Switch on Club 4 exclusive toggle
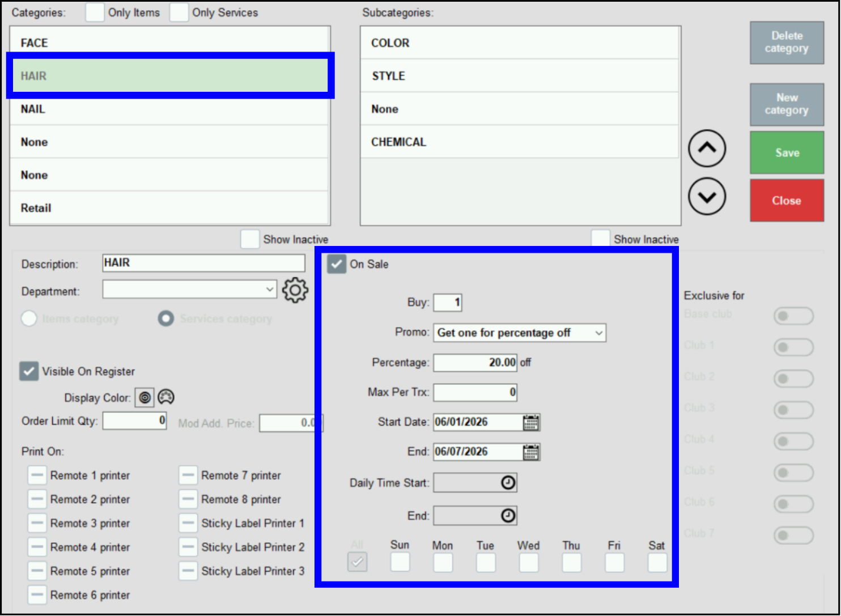The image size is (841, 616). coord(793,441)
